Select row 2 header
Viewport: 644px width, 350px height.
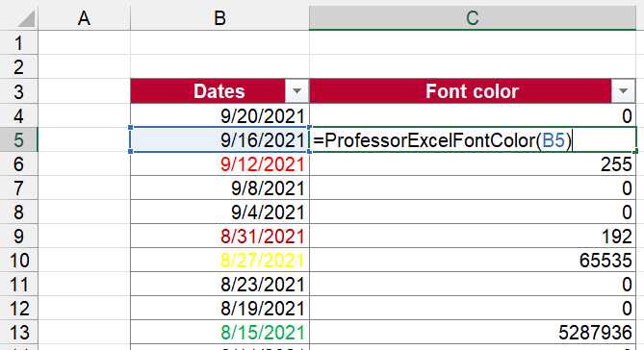click(x=18, y=67)
